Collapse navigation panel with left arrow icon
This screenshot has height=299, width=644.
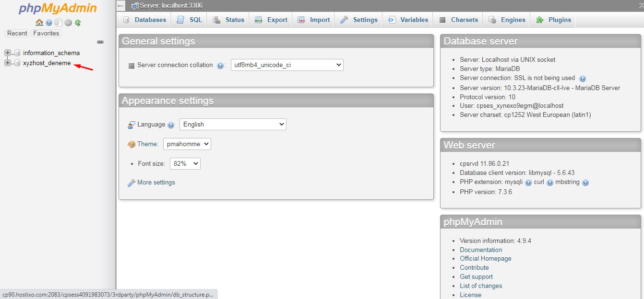(121, 6)
